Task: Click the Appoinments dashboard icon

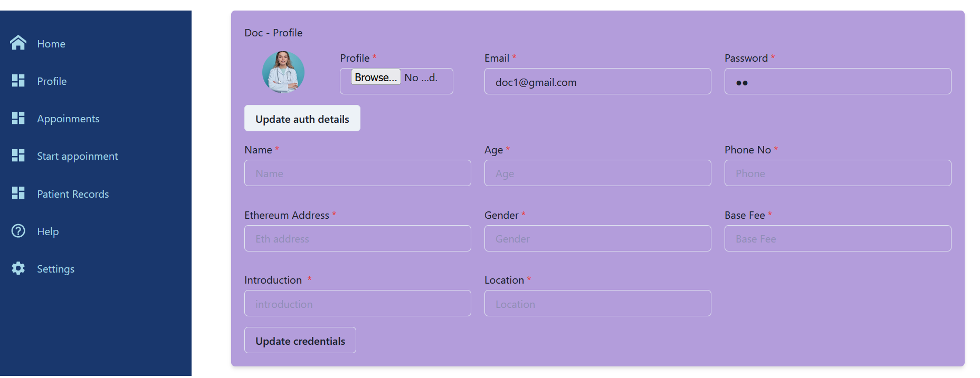Action: tap(18, 118)
